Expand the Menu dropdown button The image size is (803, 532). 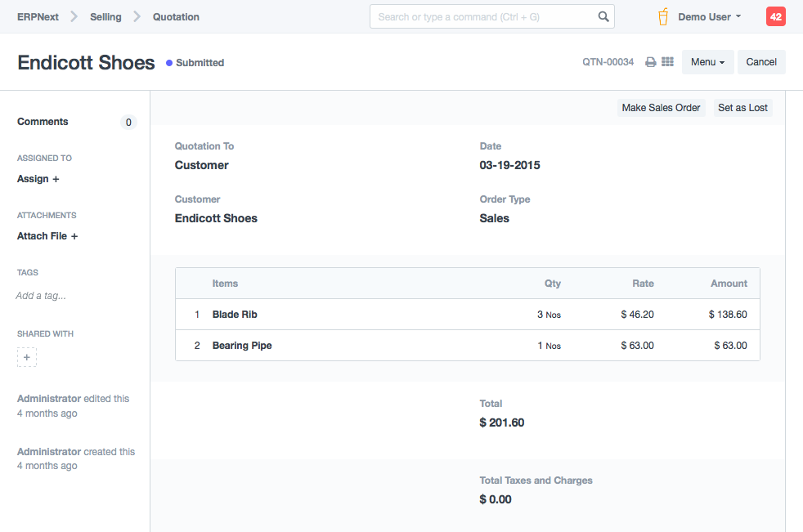click(x=707, y=62)
